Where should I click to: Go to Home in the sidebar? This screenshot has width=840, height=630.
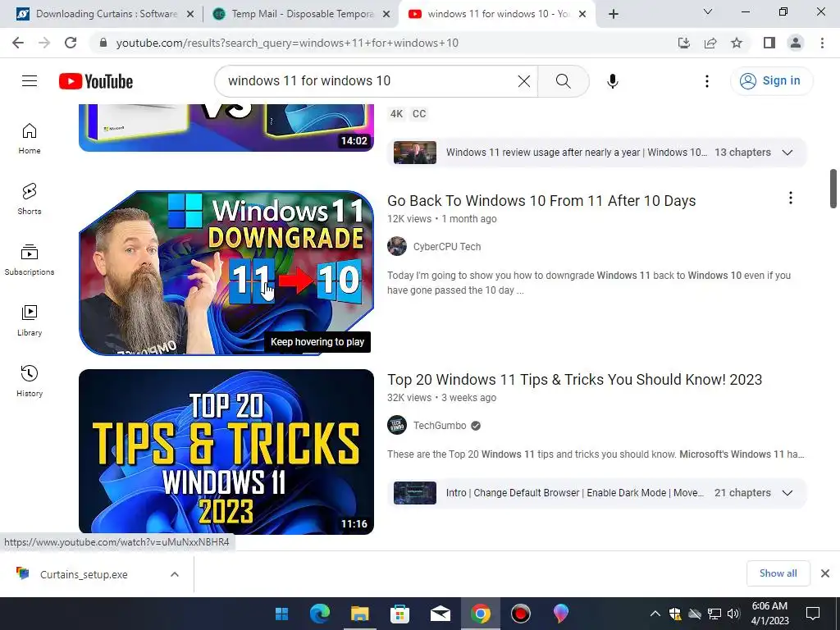tap(30, 139)
